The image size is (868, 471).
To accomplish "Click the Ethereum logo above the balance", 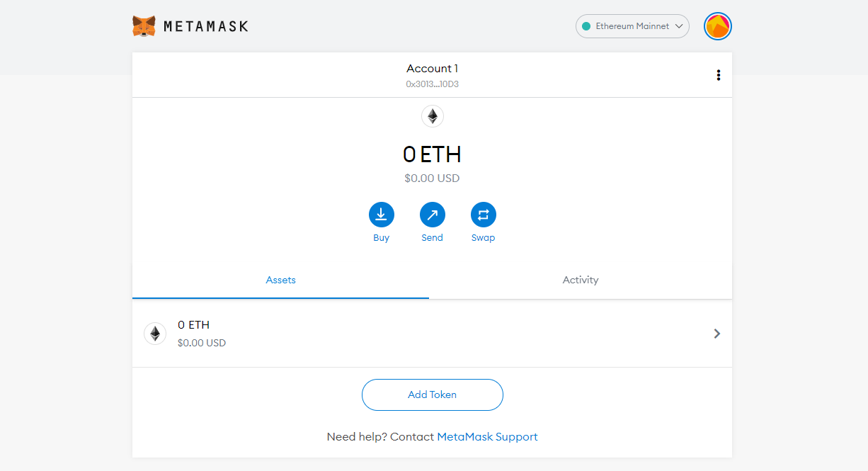I will pos(432,116).
